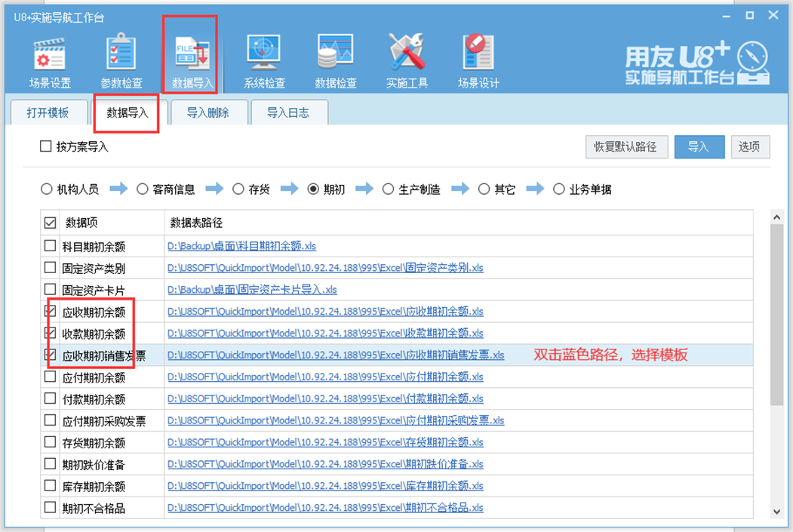Check the 期初不合格品 checkbox

pyautogui.click(x=50, y=507)
